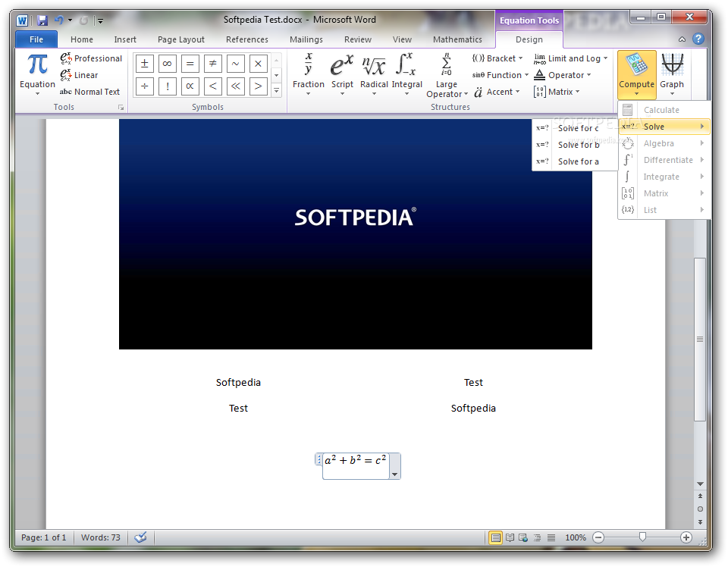Open the Tools group dialog launcher

point(121,108)
